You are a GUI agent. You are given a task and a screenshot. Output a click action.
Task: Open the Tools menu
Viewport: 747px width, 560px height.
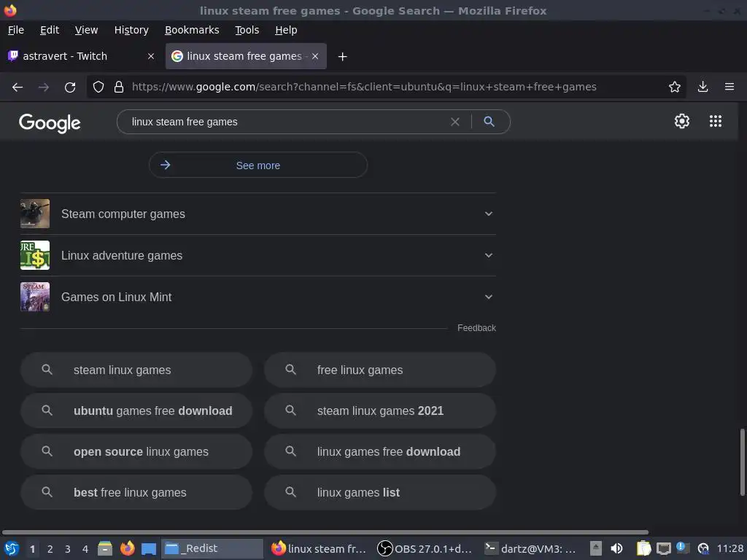point(247,30)
